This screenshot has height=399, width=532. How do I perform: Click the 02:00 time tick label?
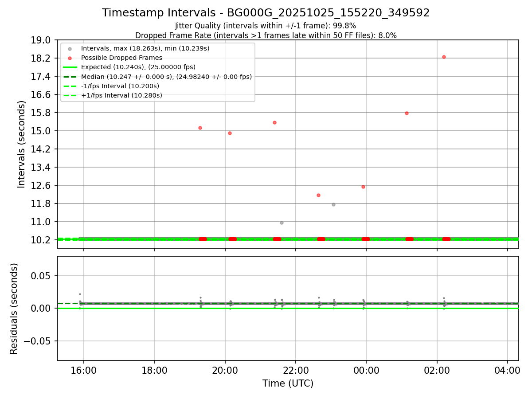coord(437,370)
